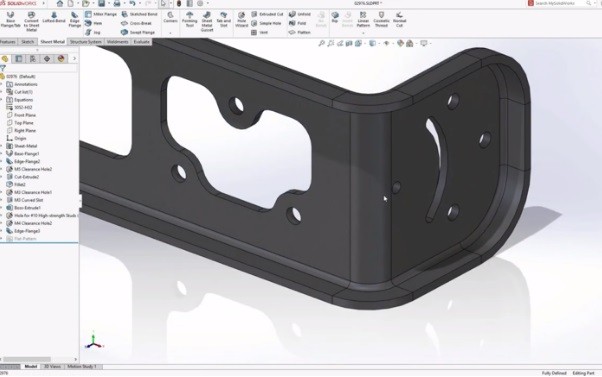Screen dimensions: 602x377
Task: Expand the Annotations tree folder
Action: pyautogui.click(x=2, y=84)
